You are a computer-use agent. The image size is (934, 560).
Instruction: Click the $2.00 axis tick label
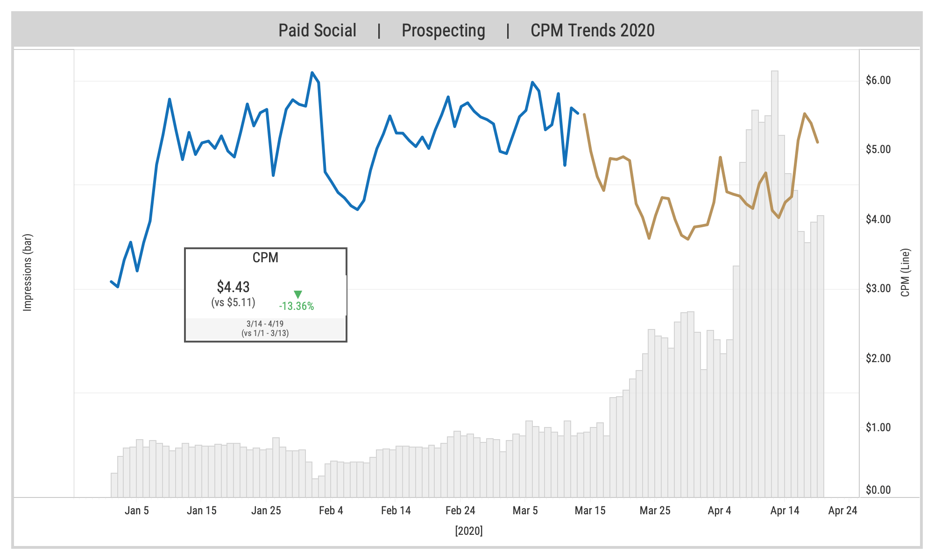click(x=878, y=358)
